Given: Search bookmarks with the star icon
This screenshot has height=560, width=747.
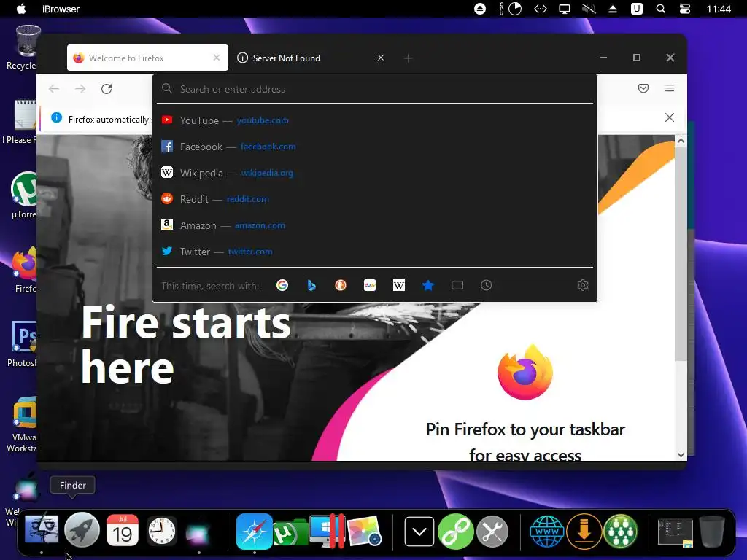Looking at the screenshot, I should click(427, 285).
